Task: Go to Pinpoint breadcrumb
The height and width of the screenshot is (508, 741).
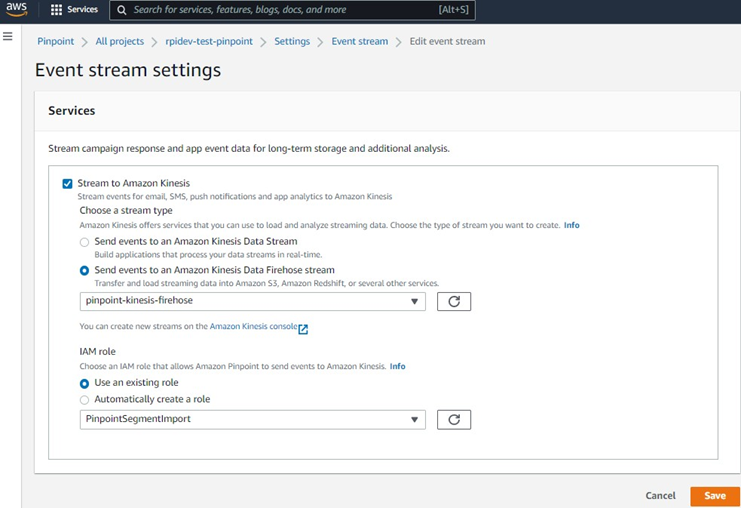Action: pyautogui.click(x=55, y=42)
